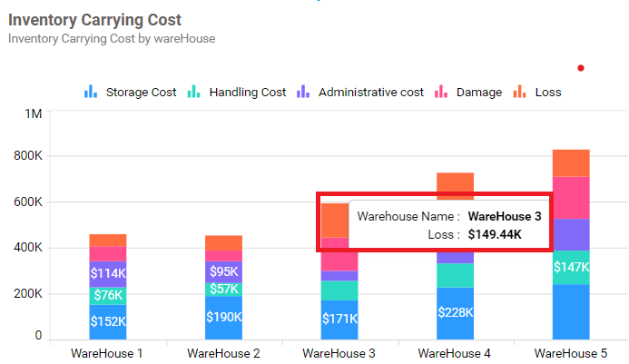Click tooltip text WareHouse 3
Screen dimensions: 629x364
(x=505, y=216)
